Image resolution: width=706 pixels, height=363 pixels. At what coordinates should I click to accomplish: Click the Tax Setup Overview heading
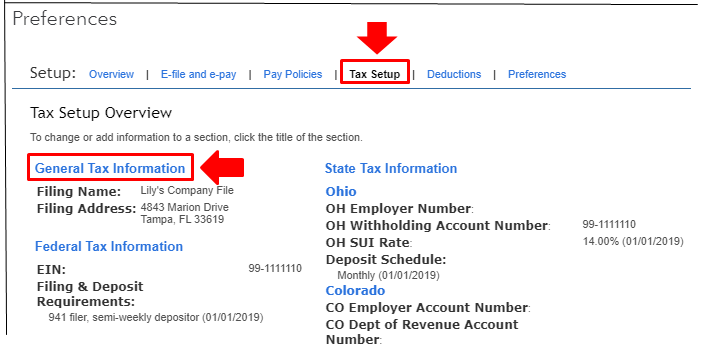[101, 113]
